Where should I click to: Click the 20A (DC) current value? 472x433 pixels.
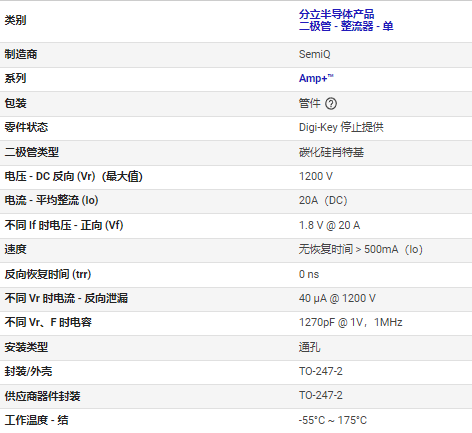click(323, 200)
